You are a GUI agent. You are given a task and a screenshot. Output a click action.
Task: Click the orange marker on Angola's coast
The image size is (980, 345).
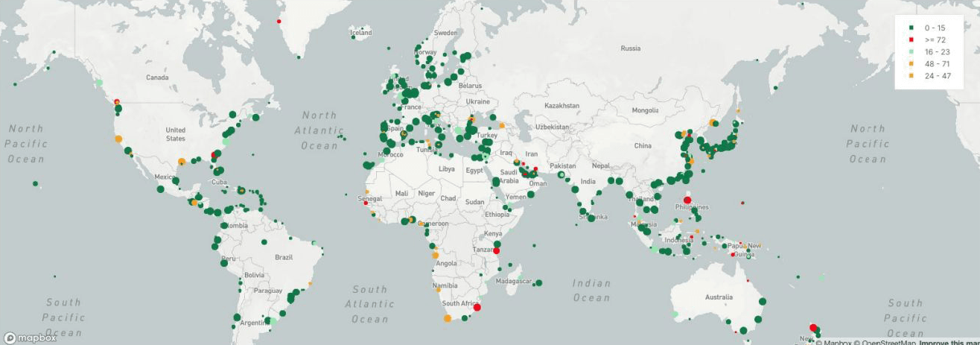coord(435,256)
